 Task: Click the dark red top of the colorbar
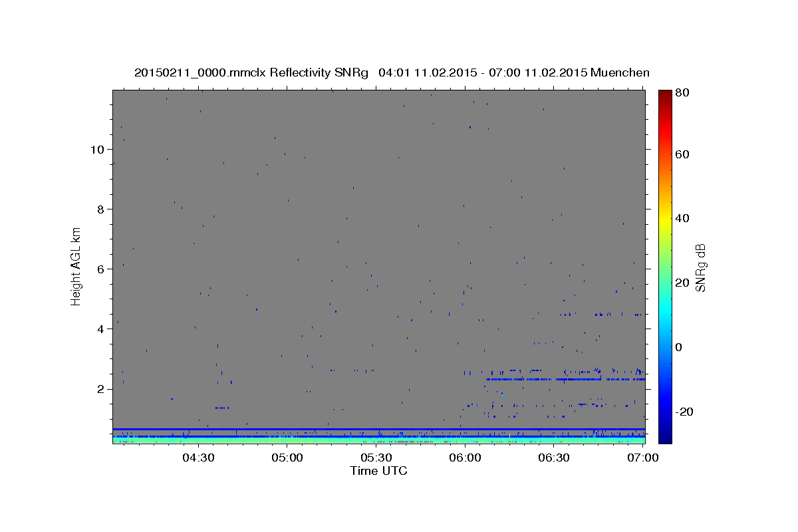tap(665, 96)
